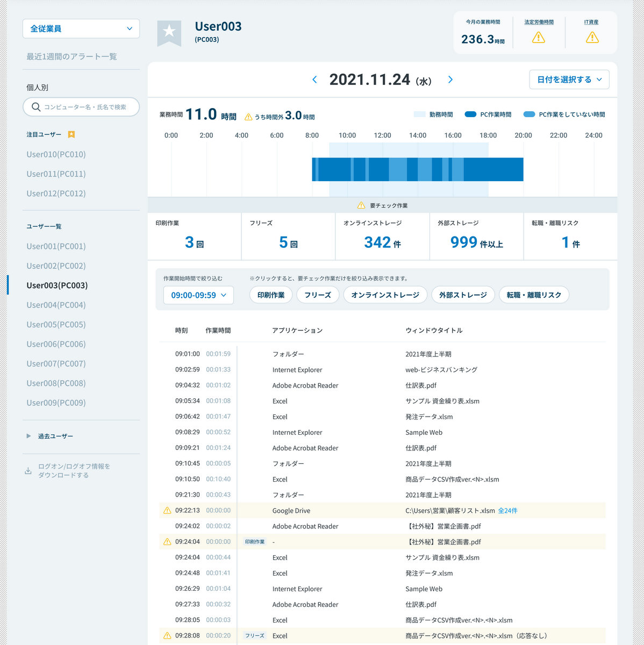Open the 全従業員 dropdown

(81, 28)
